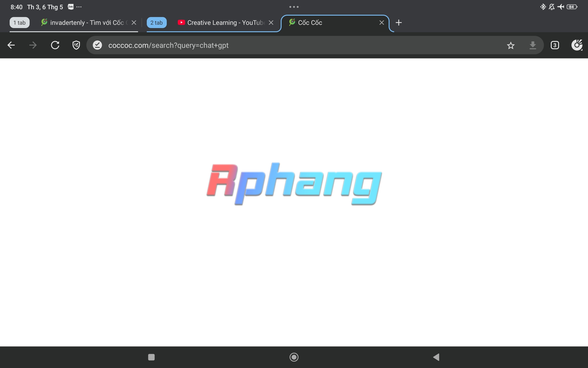Open the Cốc Cốc browser menu icon
The height and width of the screenshot is (368, 588).
click(x=577, y=45)
